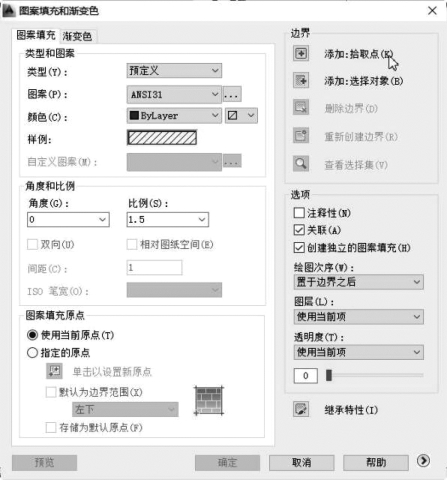
Task: Click the hatch sample (样例) preview swatch
Action: (x=162, y=138)
